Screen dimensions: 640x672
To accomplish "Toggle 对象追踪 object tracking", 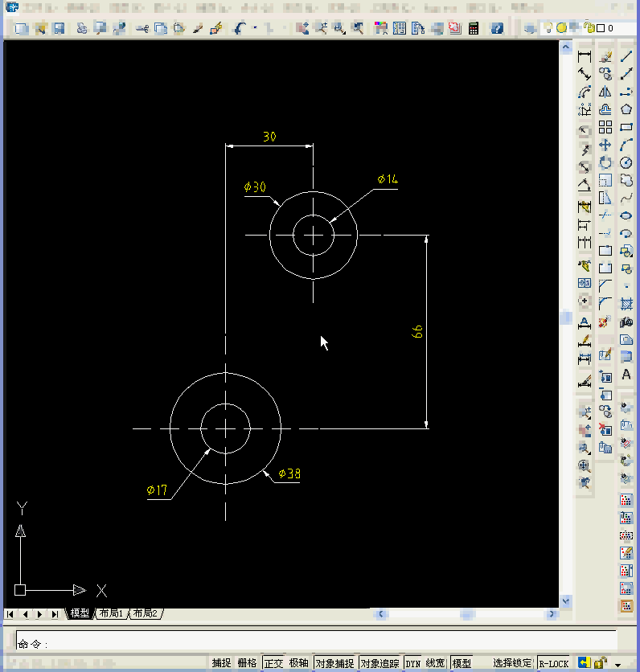I will [x=379, y=663].
